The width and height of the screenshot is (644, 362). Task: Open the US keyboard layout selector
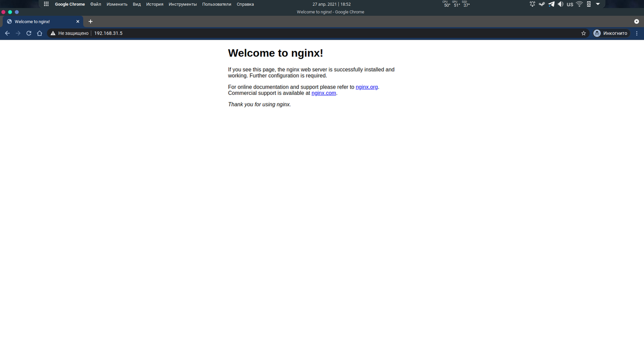570,4
